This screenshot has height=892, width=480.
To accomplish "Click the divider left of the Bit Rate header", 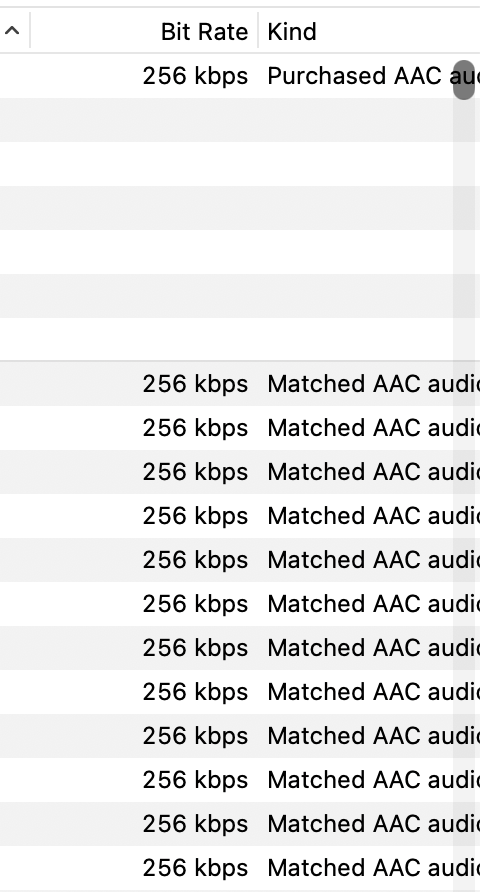I will click(x=30, y=31).
